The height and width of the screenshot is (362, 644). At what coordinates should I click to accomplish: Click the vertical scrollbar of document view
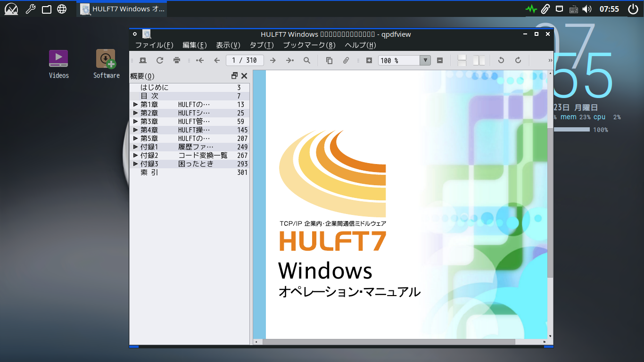coord(550,203)
